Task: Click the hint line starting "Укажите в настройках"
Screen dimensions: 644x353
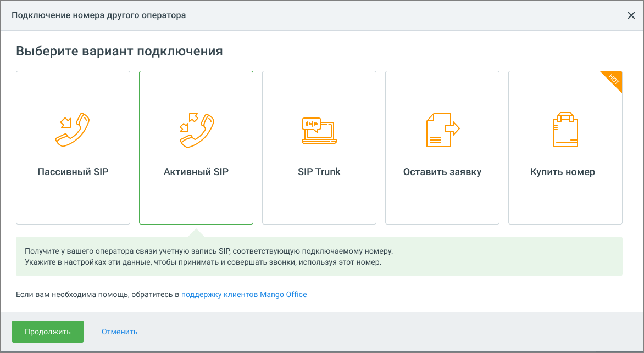Action: (203, 262)
